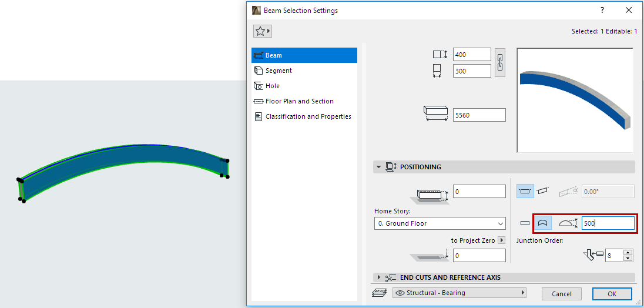This screenshot has width=644, height=308.
Task: Click the beam height icon
Action: click(440, 55)
